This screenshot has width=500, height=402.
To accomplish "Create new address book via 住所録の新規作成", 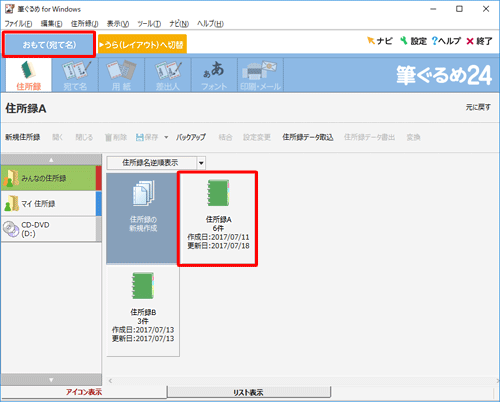I will click(143, 218).
